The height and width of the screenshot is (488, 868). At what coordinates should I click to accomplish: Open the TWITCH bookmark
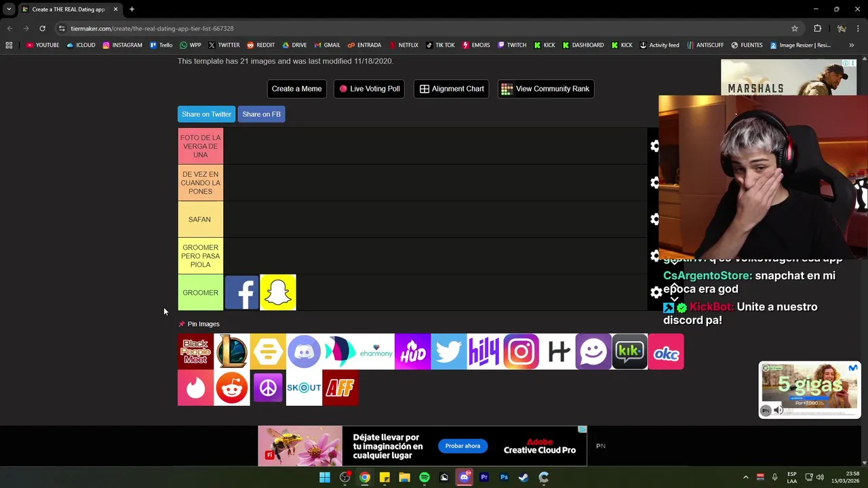click(512, 45)
